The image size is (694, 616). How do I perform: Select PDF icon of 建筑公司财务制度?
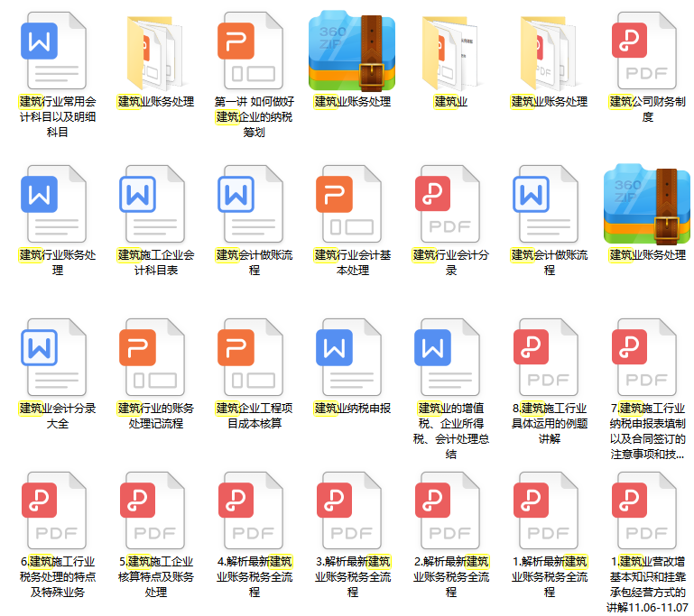tap(644, 51)
